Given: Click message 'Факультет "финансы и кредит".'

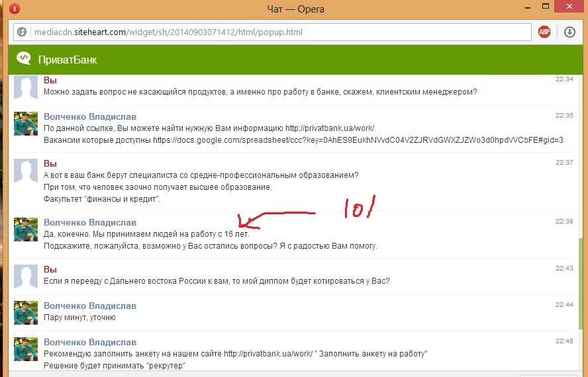Looking at the screenshot, I should 101,199.
